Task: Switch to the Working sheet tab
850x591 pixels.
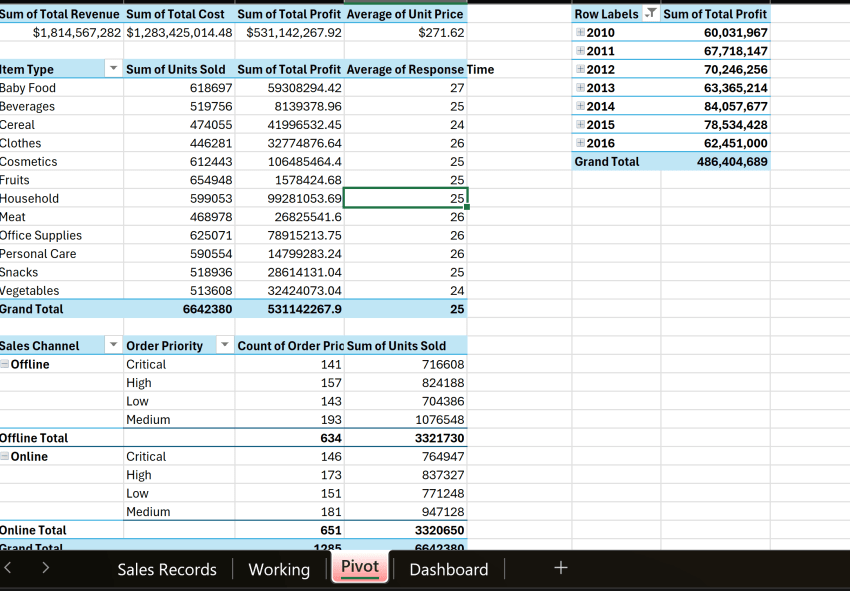Action: [279, 569]
